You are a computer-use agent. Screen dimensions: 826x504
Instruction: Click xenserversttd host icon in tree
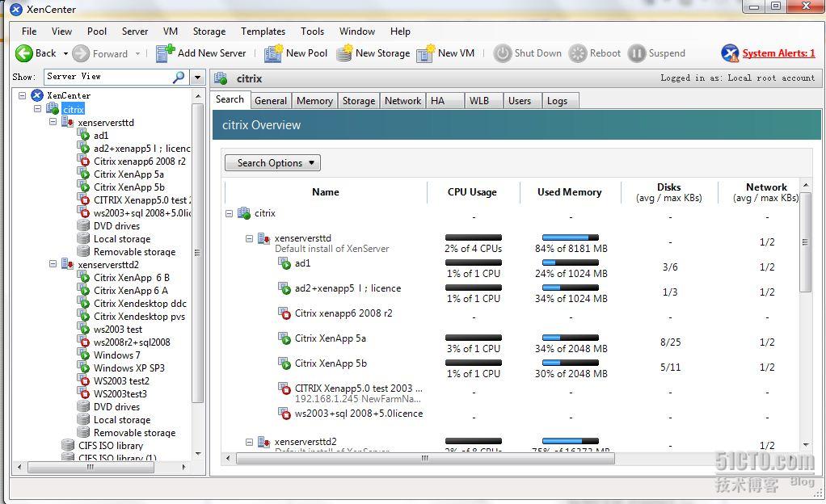click(x=67, y=122)
